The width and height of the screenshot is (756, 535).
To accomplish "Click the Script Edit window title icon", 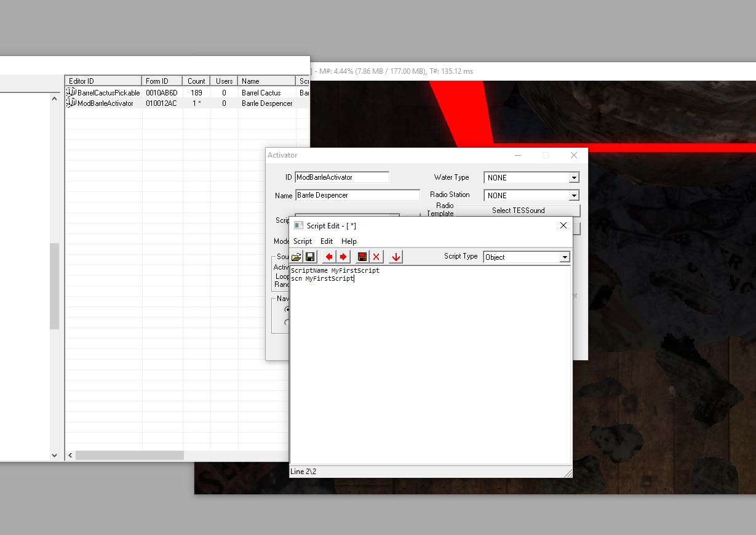I will point(299,225).
